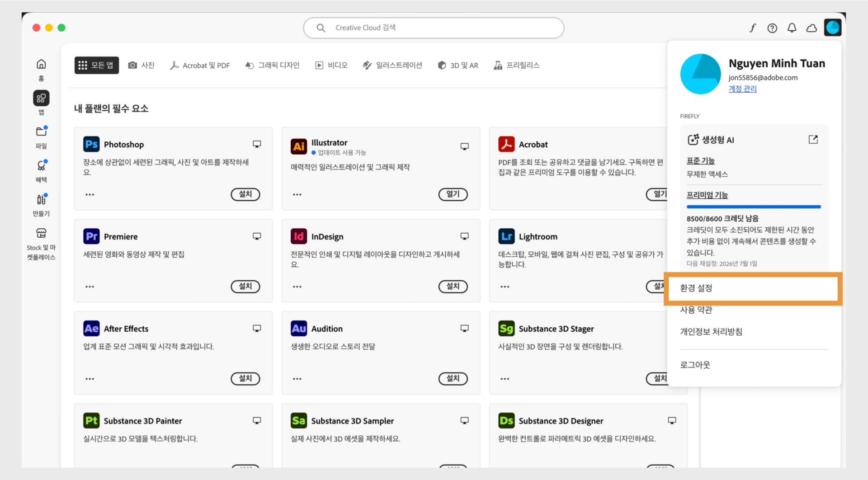Install Audition with 설치 button
868x480 pixels.
click(x=453, y=379)
